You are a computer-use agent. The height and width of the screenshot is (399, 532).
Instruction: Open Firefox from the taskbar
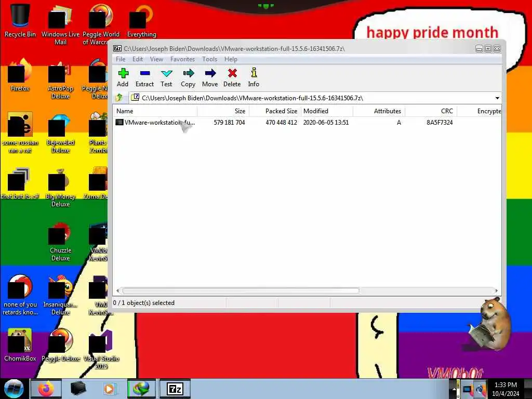[46, 389]
